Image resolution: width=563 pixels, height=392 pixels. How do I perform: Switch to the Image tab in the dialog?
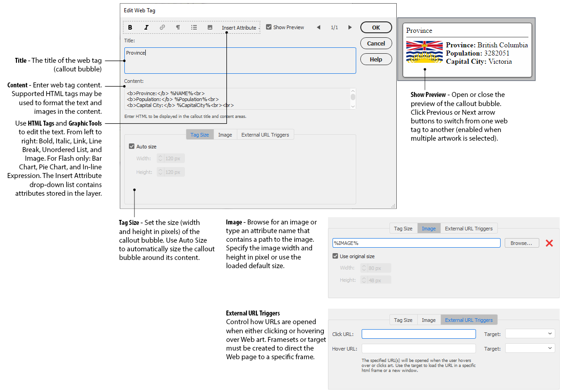click(x=225, y=135)
